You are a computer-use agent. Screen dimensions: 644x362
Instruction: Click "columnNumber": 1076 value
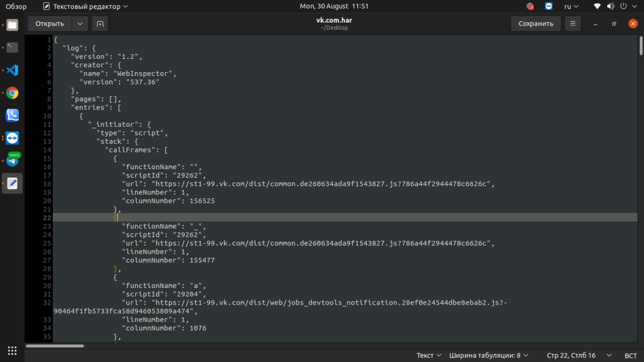[198, 328]
